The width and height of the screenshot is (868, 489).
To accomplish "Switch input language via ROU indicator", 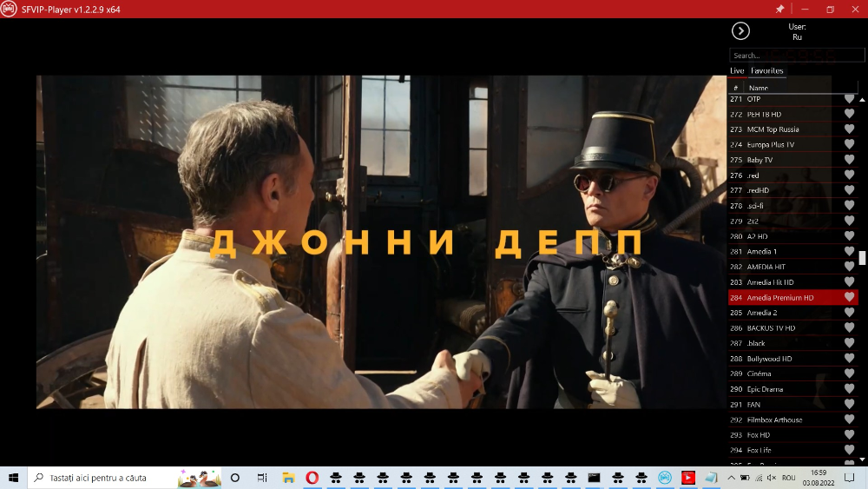I will click(789, 478).
